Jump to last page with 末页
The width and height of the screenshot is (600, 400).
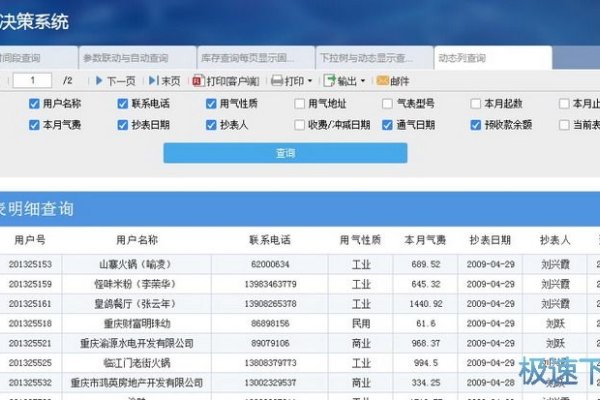[165, 81]
